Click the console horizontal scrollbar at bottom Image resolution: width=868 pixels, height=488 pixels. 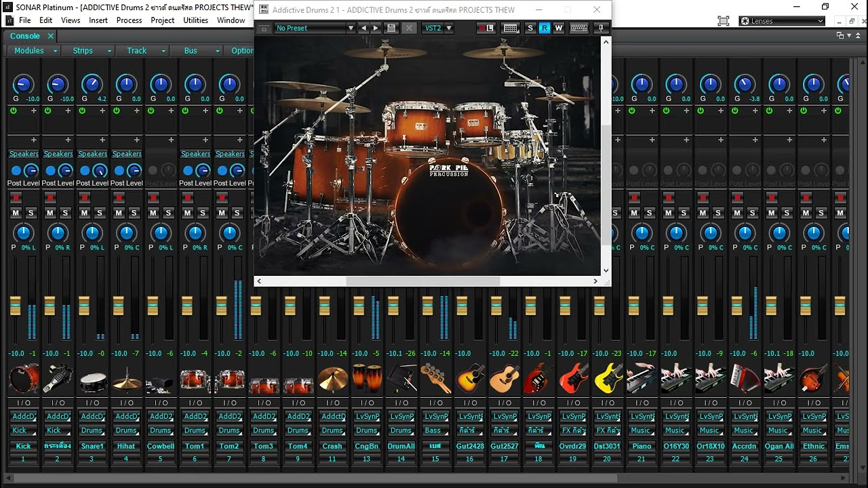(x=315, y=479)
